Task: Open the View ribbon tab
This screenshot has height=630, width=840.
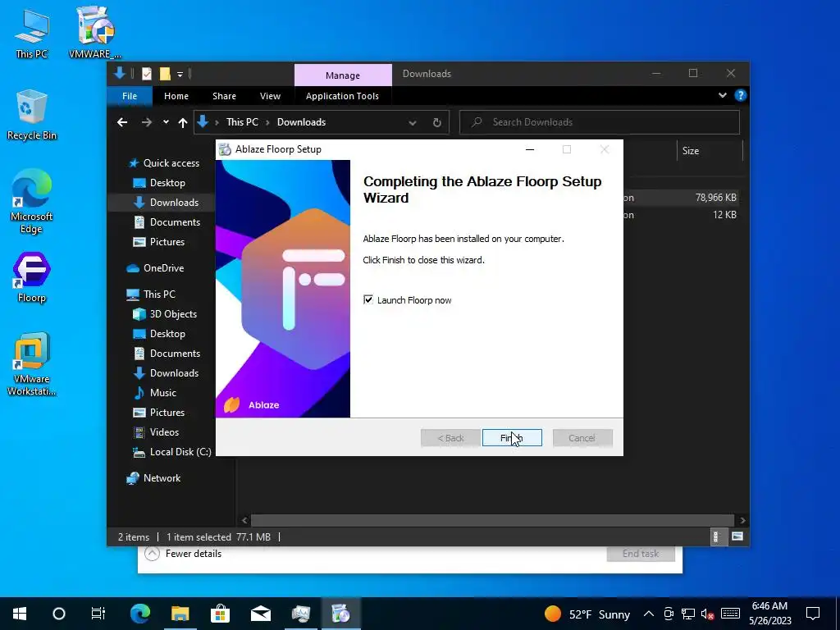Action: (270, 96)
